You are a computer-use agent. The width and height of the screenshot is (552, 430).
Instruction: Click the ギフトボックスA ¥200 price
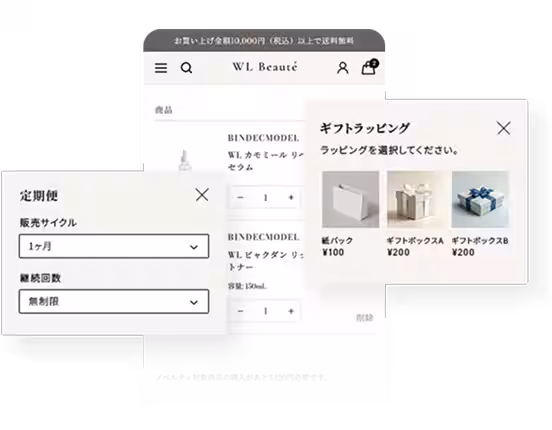click(x=398, y=252)
